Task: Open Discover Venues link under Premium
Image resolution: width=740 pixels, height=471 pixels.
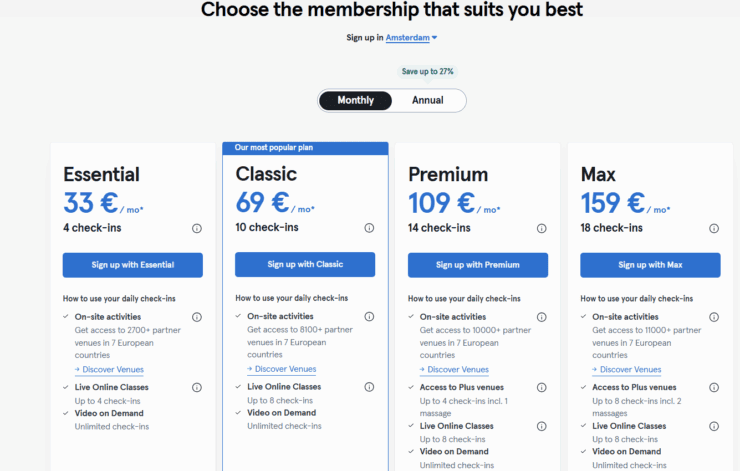Action: 457,369
